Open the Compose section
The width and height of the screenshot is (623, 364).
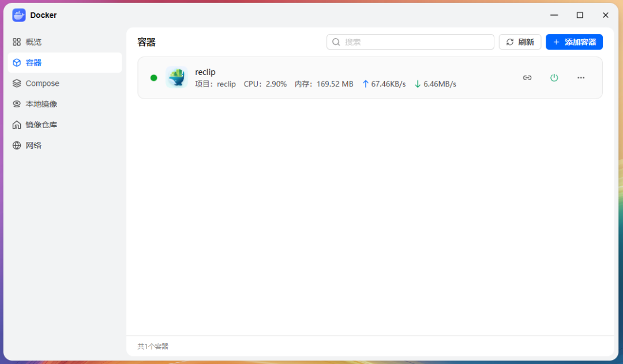(65, 83)
